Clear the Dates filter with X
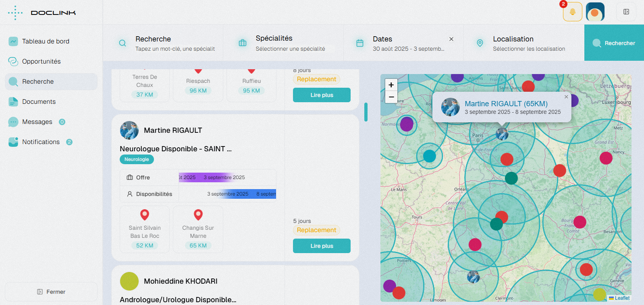Viewport: 644px width, 305px height. point(451,39)
